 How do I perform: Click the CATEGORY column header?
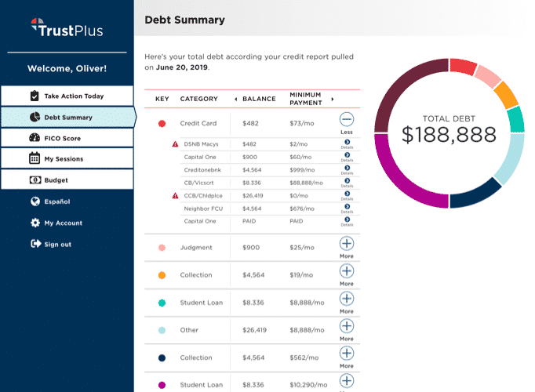[199, 99]
